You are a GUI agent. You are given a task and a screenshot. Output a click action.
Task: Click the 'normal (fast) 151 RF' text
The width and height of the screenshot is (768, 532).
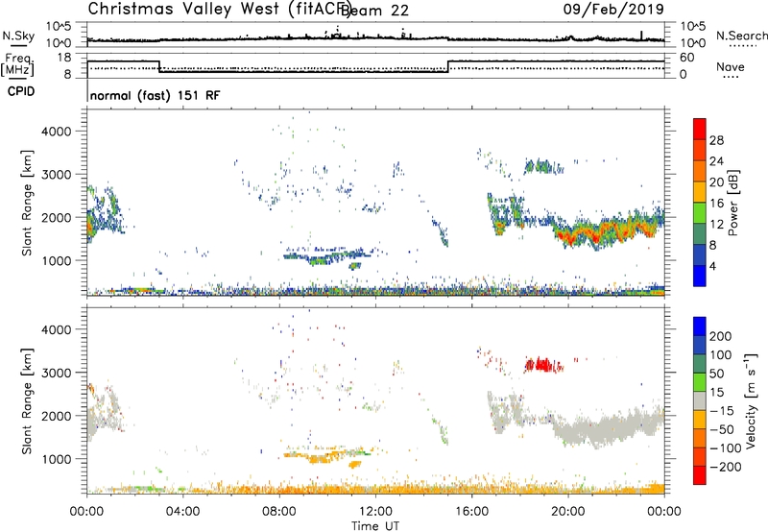pos(156,95)
